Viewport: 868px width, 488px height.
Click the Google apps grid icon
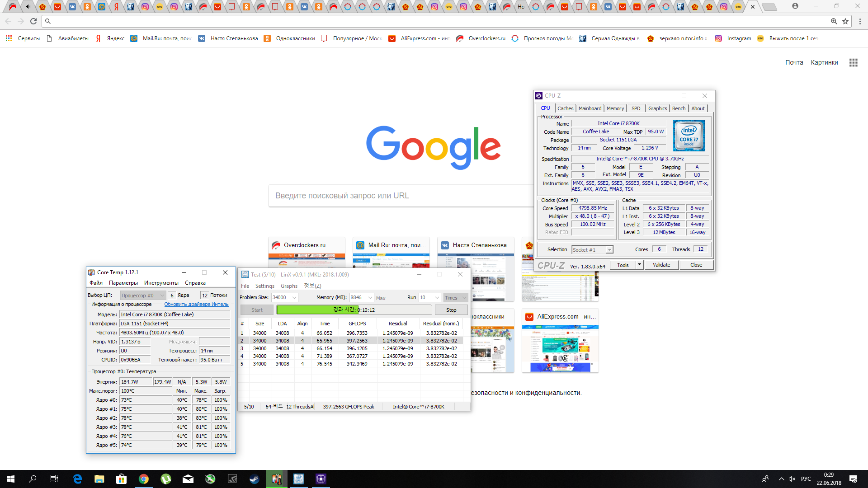pyautogui.click(x=853, y=63)
